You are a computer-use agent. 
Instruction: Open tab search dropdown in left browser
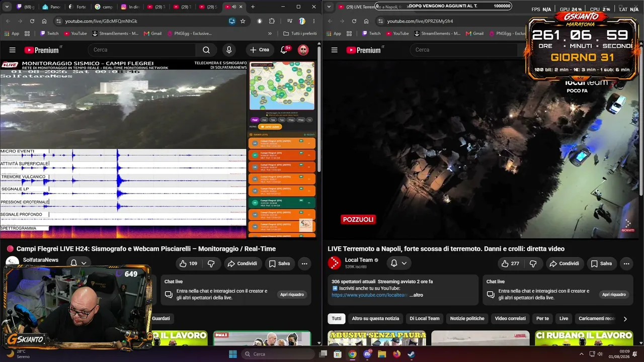click(7, 7)
